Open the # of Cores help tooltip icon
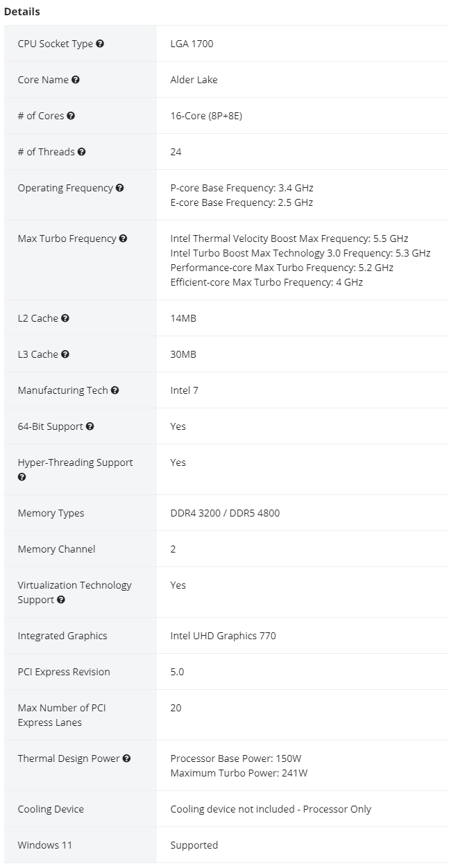Image resolution: width=449 pixels, height=868 pixels. tap(71, 116)
